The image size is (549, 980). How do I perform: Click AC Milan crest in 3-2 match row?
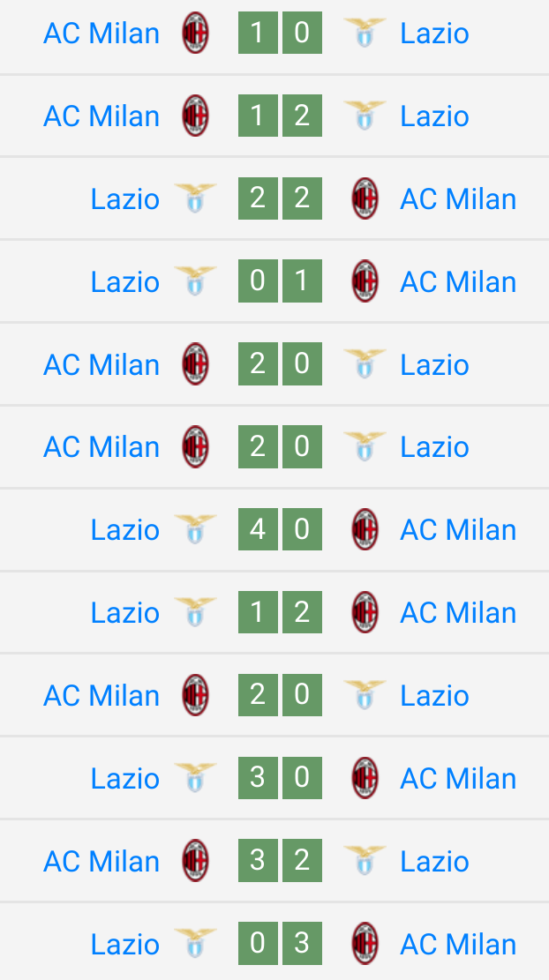(x=195, y=861)
